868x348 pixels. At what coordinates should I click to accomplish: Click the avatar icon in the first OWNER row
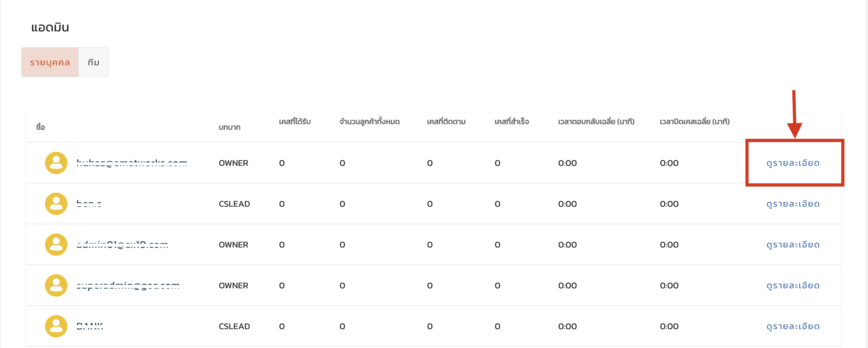[56, 163]
